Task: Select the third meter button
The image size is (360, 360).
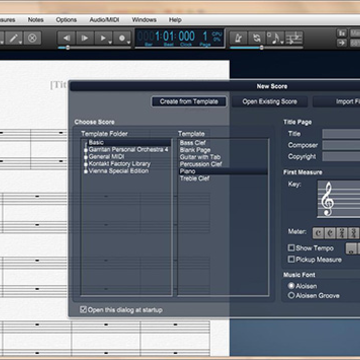Action: (342, 233)
